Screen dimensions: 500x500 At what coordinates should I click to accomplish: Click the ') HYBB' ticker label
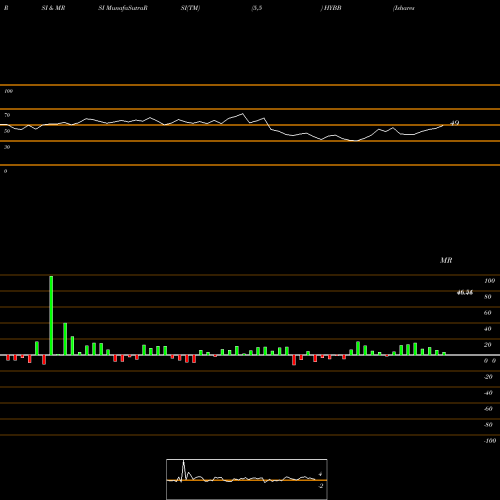[331, 8]
